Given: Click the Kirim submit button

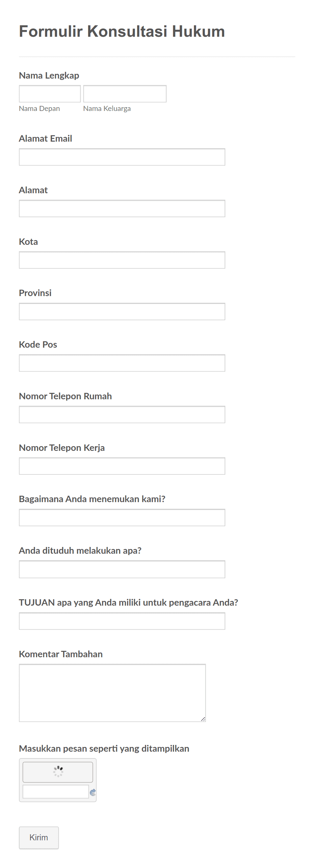Looking at the screenshot, I should pyautogui.click(x=38, y=837).
